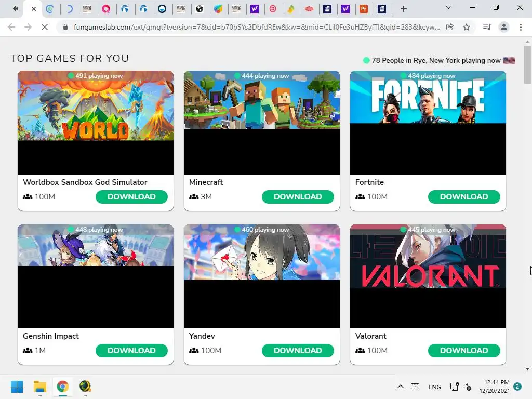Image resolution: width=532 pixels, height=399 pixels.
Task: Click the '484 playing now' label
Action: (432, 76)
